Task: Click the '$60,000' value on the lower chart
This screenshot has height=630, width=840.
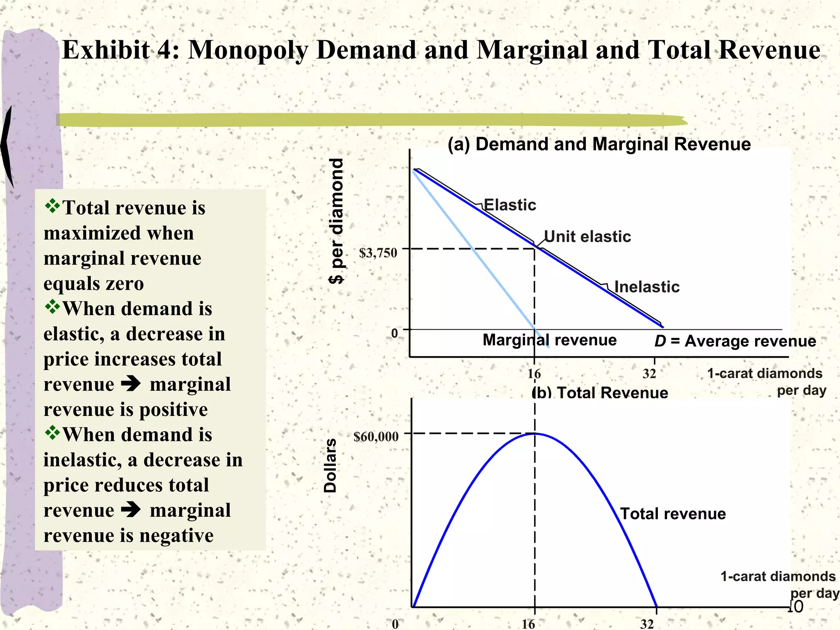Action: coord(376,437)
